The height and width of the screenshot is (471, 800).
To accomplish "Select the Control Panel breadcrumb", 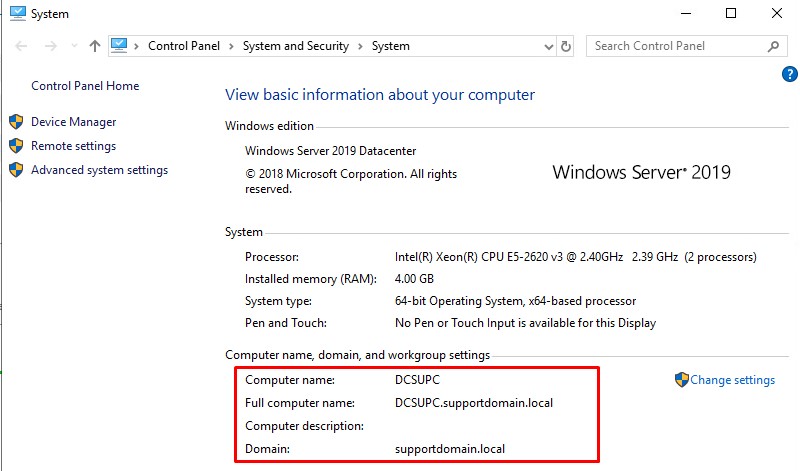I will pos(184,46).
